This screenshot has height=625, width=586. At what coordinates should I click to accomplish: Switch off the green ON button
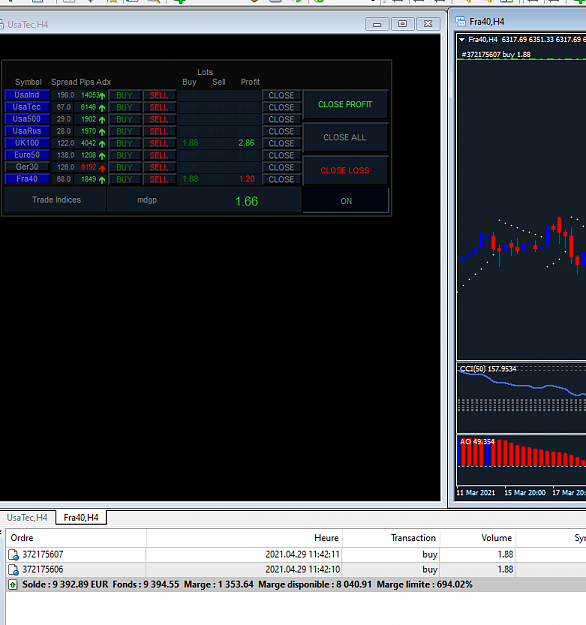(346, 201)
